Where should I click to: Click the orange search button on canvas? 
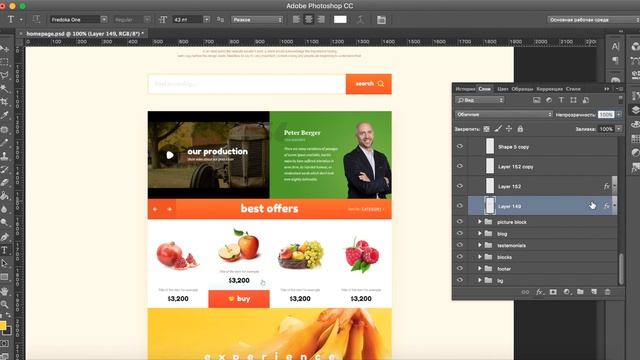369,84
